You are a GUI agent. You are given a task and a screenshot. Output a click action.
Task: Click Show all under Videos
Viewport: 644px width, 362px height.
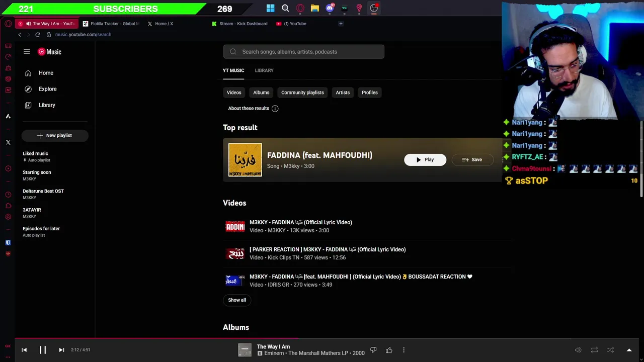(237, 300)
